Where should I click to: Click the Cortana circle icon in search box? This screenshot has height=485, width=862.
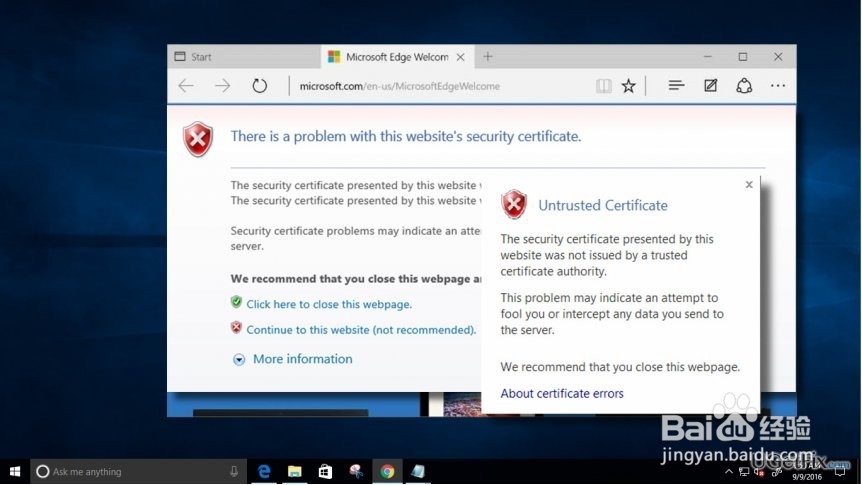42,471
